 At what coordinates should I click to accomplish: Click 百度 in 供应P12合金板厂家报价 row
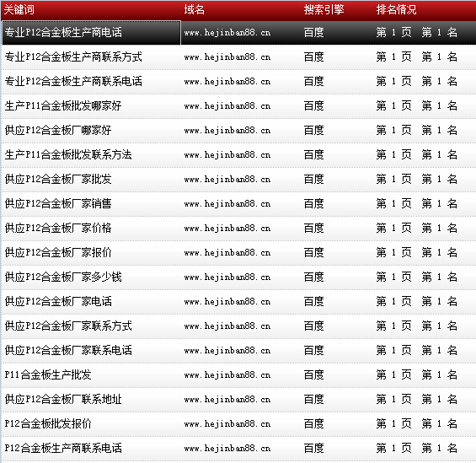coord(313,252)
